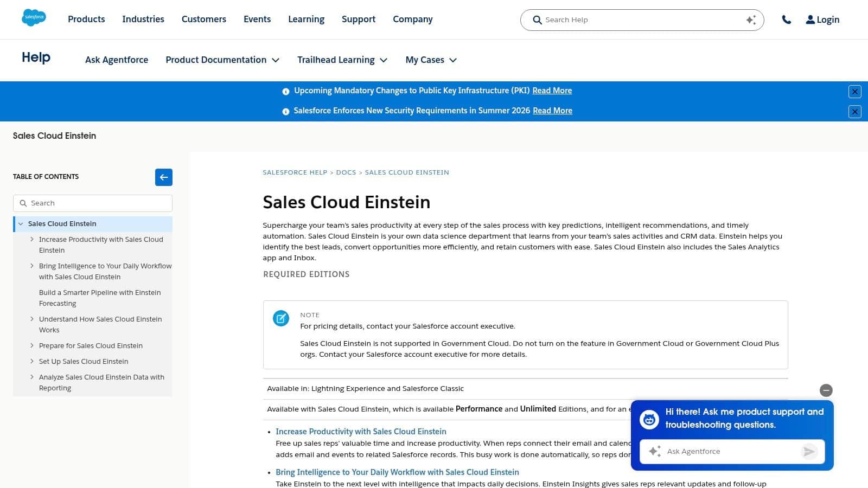Open the Customers menu
Image resolution: width=868 pixels, height=488 pixels.
[x=204, y=20]
